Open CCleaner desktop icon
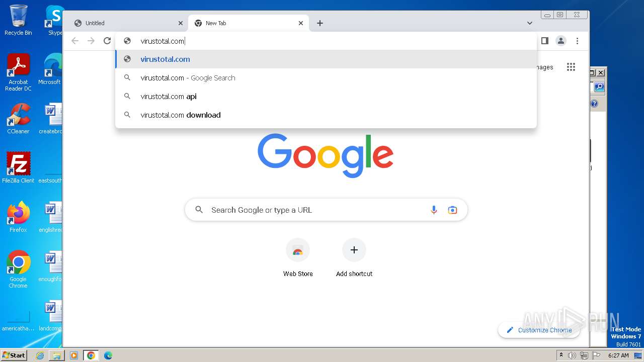644x362 pixels. pos(18,119)
